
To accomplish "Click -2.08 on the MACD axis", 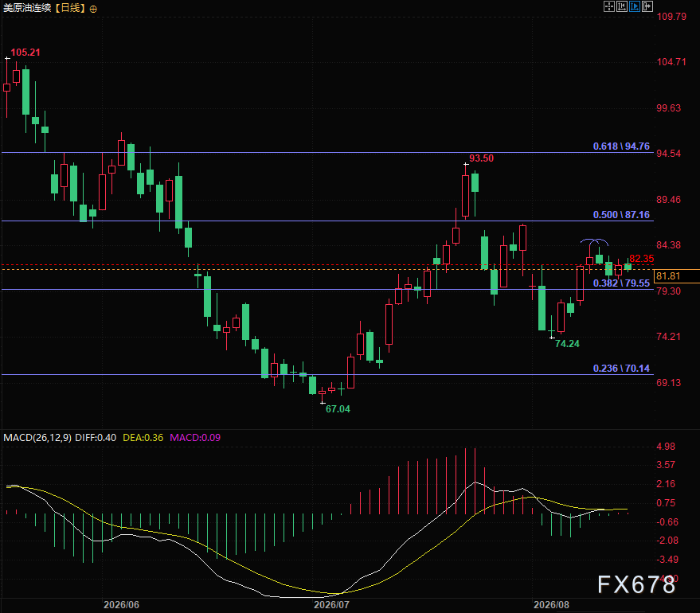I will 667,541.
